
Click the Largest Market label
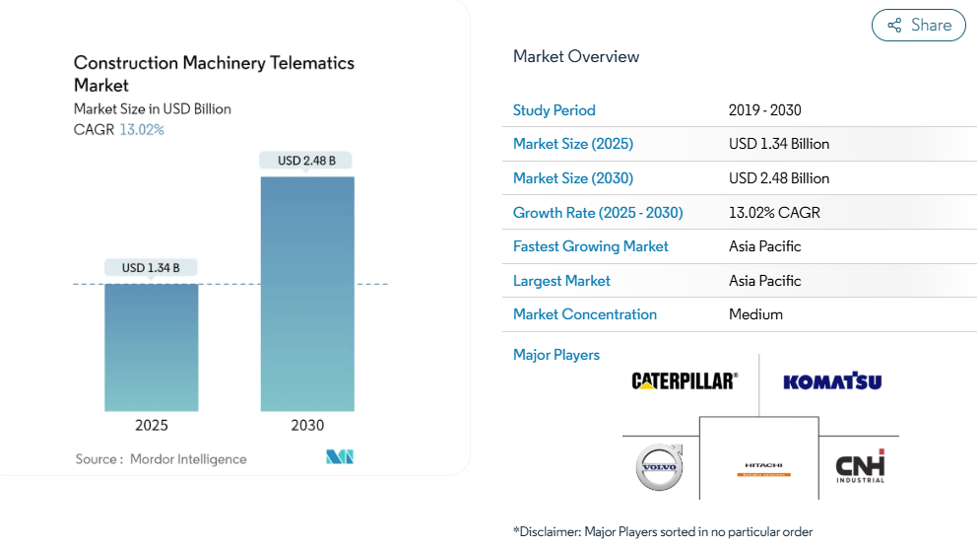561,281
